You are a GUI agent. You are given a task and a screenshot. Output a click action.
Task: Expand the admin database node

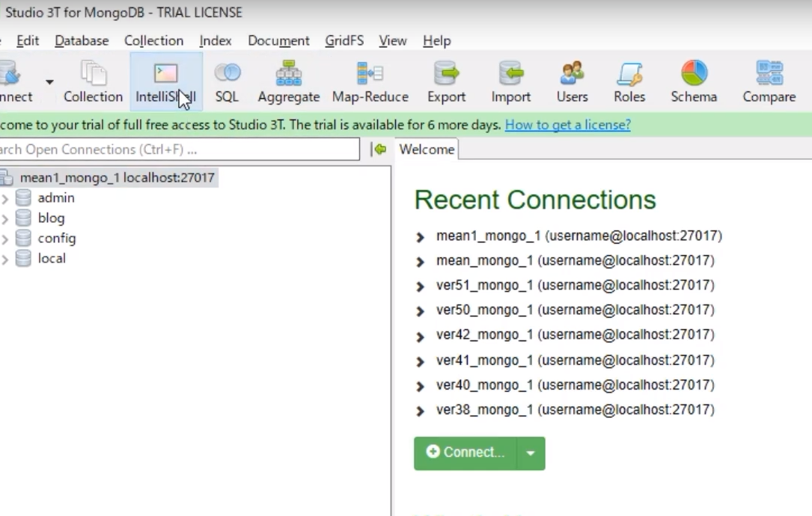[x=5, y=199]
